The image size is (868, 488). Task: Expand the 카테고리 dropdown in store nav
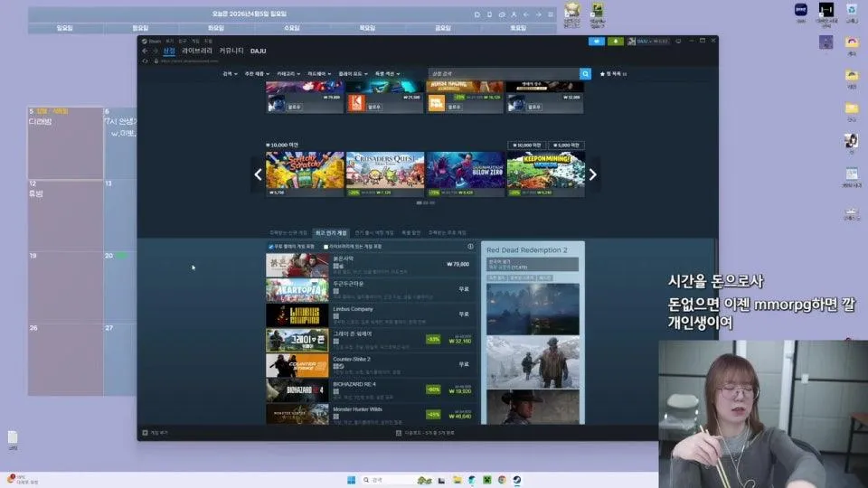coord(287,74)
